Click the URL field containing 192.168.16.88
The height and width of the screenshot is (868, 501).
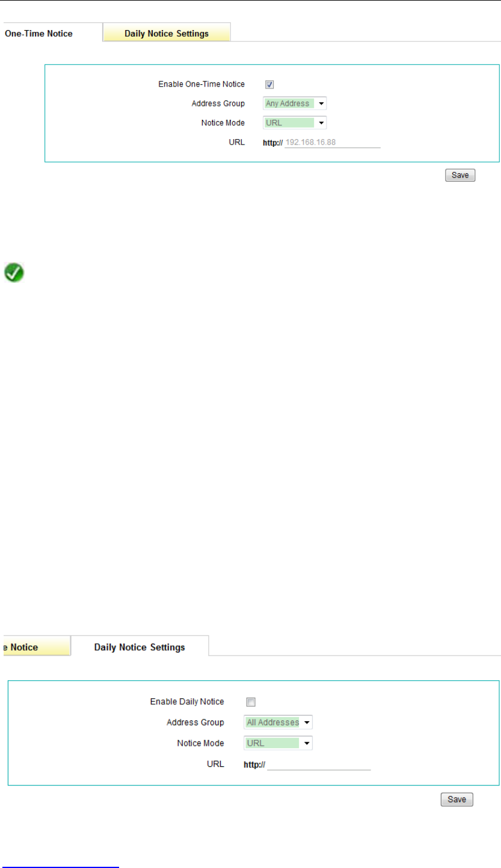tap(333, 143)
